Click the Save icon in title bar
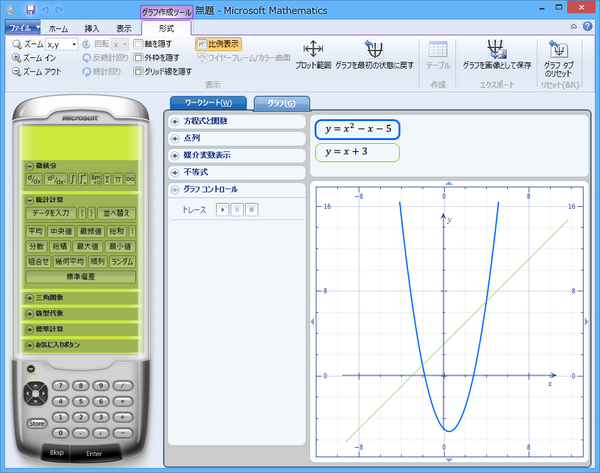600x473 pixels. (x=30, y=10)
